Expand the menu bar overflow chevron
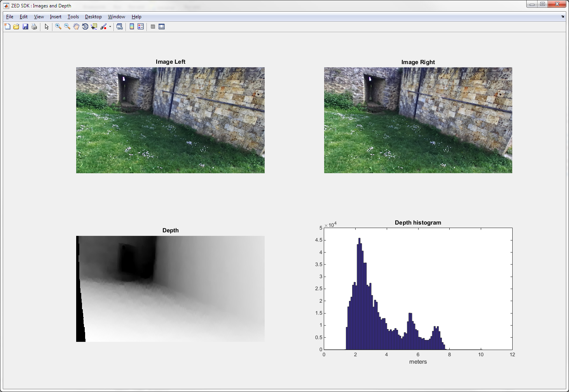Image resolution: width=569 pixels, height=392 pixels. click(x=563, y=17)
